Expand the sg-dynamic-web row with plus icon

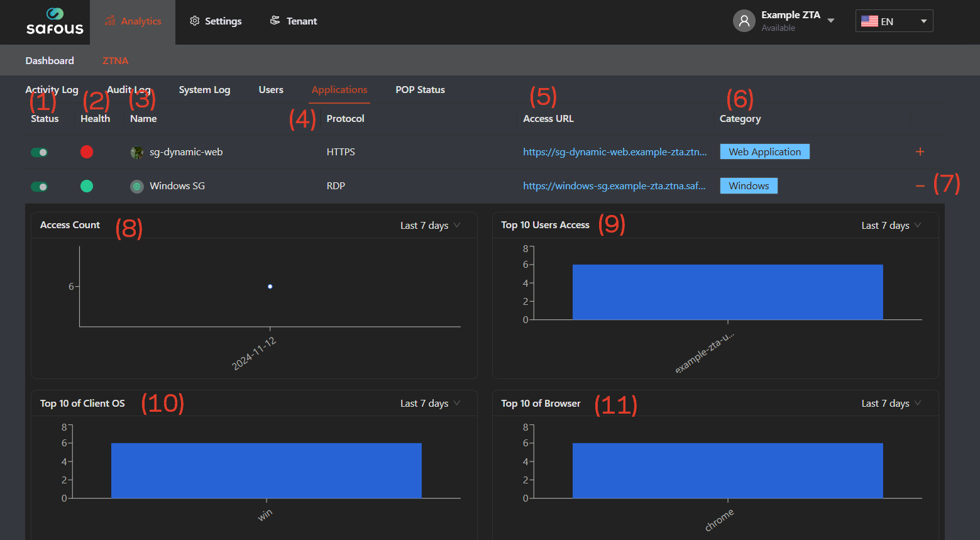[920, 152]
